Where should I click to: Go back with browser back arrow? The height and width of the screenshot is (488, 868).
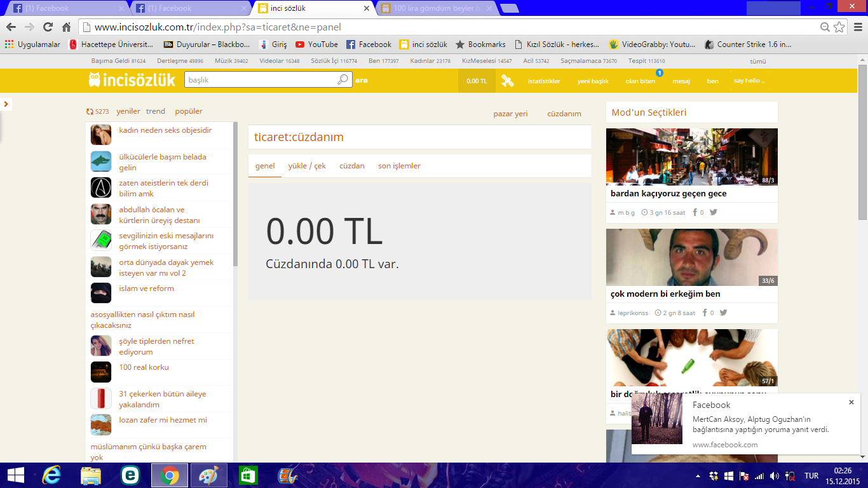point(11,27)
